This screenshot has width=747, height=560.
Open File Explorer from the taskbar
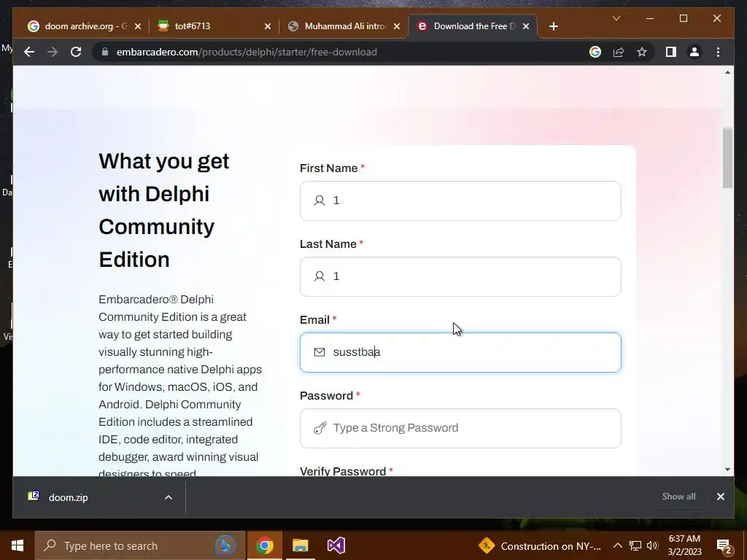pyautogui.click(x=300, y=545)
